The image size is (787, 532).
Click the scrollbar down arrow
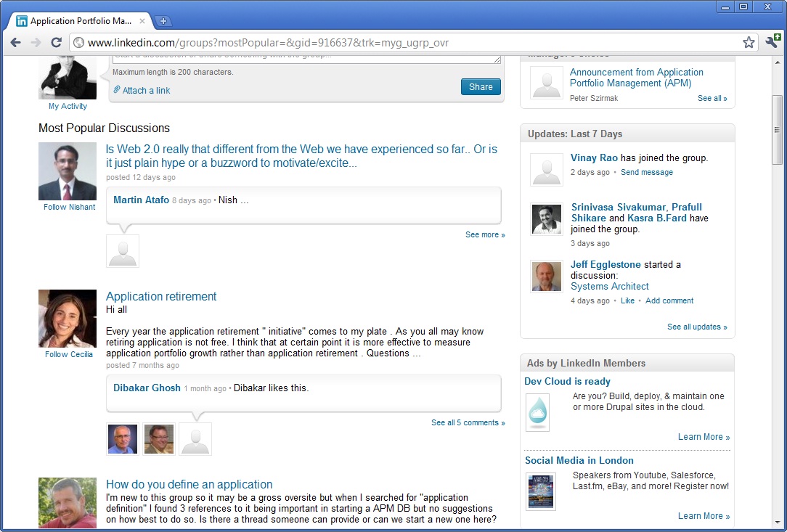click(777, 524)
